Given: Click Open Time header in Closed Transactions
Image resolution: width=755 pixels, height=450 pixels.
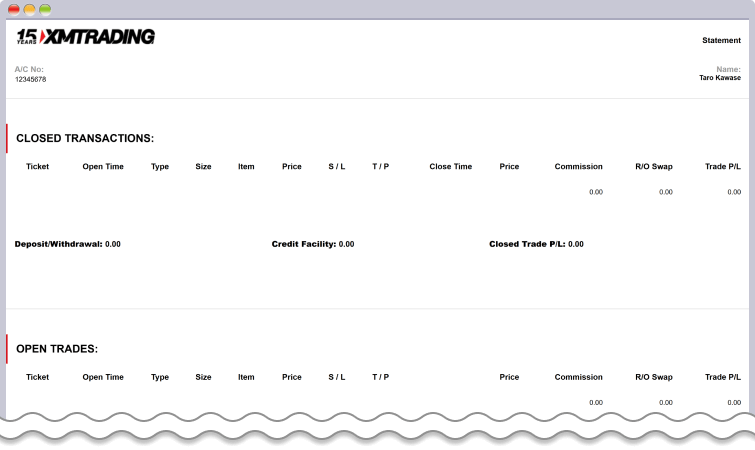Looking at the screenshot, I should pyautogui.click(x=103, y=167).
